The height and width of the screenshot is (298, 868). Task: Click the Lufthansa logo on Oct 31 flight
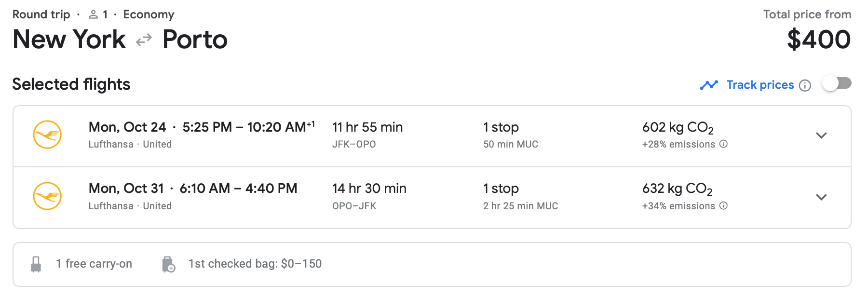tap(47, 196)
